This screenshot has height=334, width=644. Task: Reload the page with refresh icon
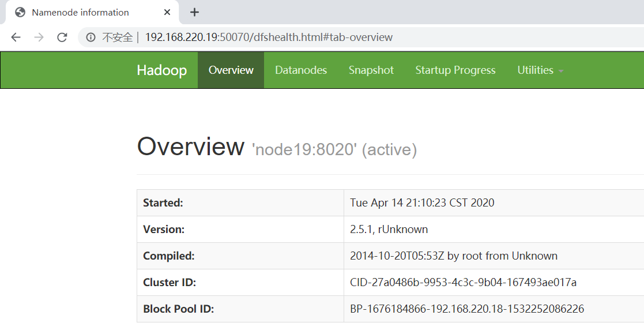[x=62, y=37]
